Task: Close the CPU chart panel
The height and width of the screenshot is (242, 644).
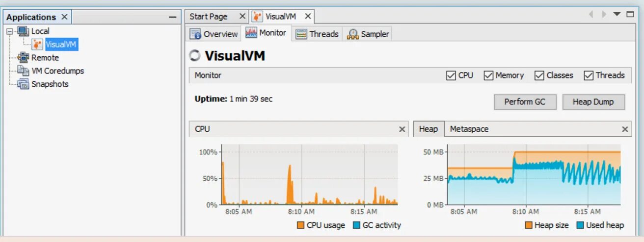Action: [x=402, y=129]
